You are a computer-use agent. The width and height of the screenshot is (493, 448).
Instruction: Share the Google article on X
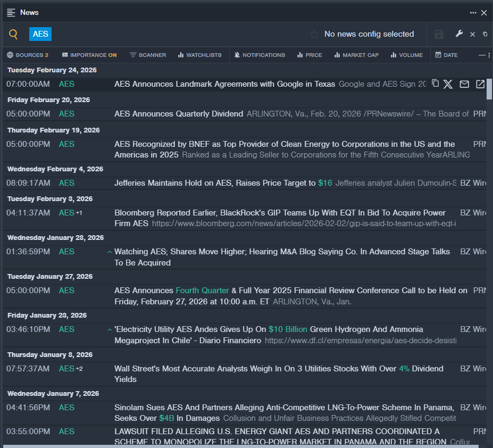[x=448, y=84]
